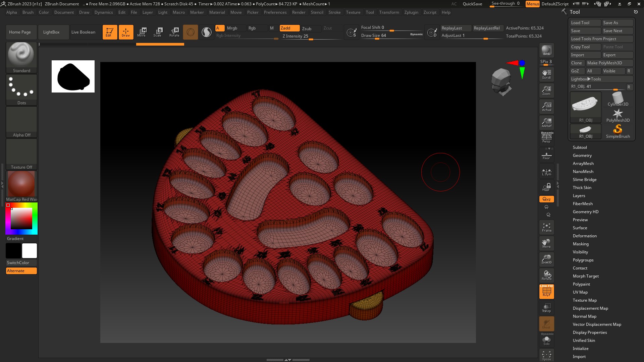The image size is (644, 362).
Task: Open the Zplugin menu
Action: coord(411,12)
